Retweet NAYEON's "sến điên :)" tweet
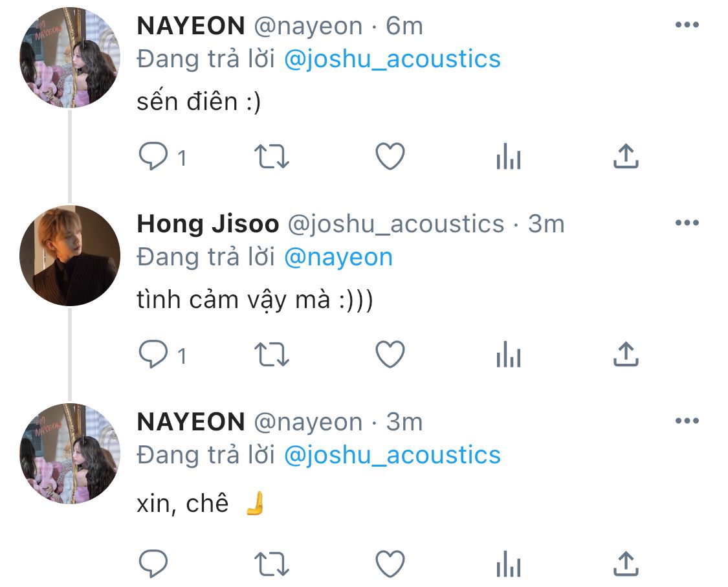 [272, 157]
